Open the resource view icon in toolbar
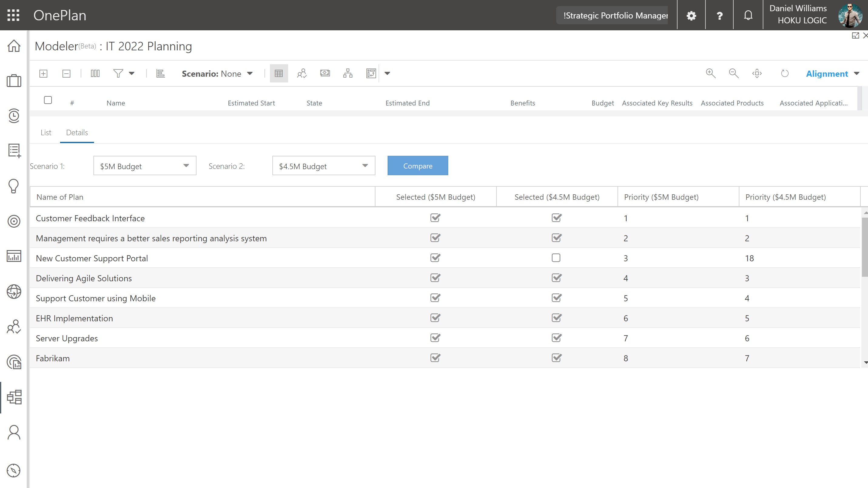The image size is (868, 488). [x=301, y=73]
